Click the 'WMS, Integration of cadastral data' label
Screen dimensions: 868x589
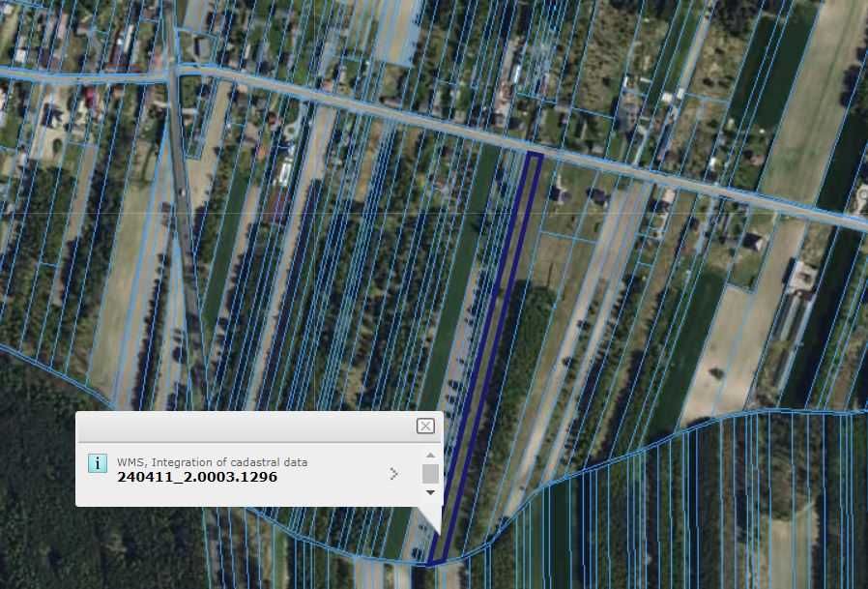(212, 462)
